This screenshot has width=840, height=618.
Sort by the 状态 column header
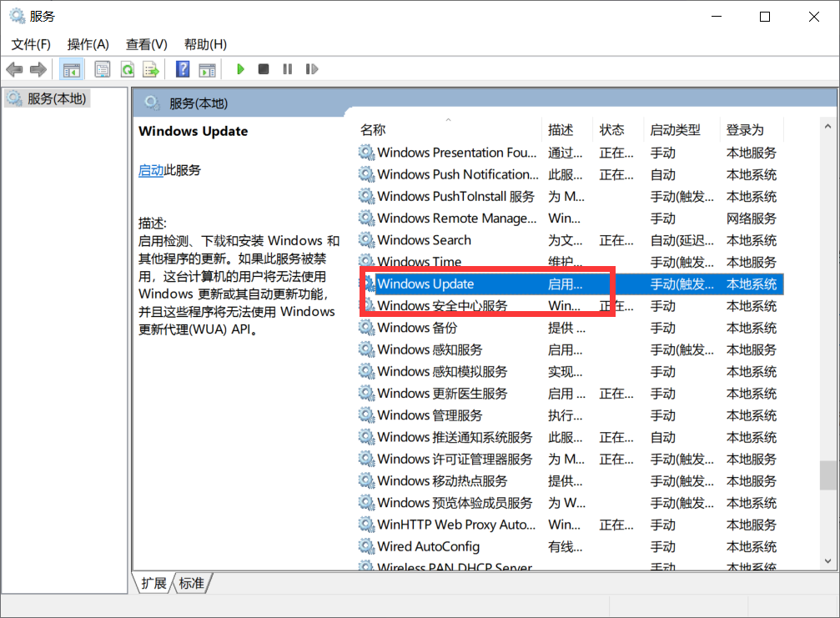click(x=618, y=129)
